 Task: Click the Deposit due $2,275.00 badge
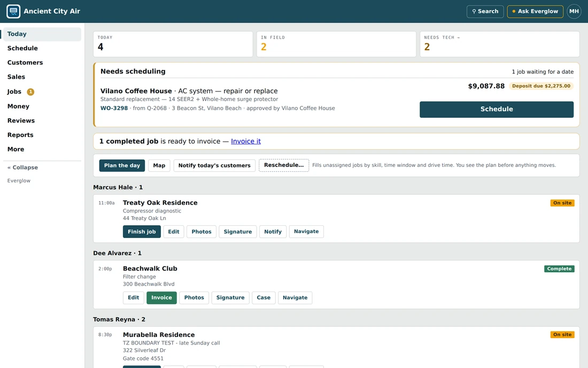[x=541, y=86]
